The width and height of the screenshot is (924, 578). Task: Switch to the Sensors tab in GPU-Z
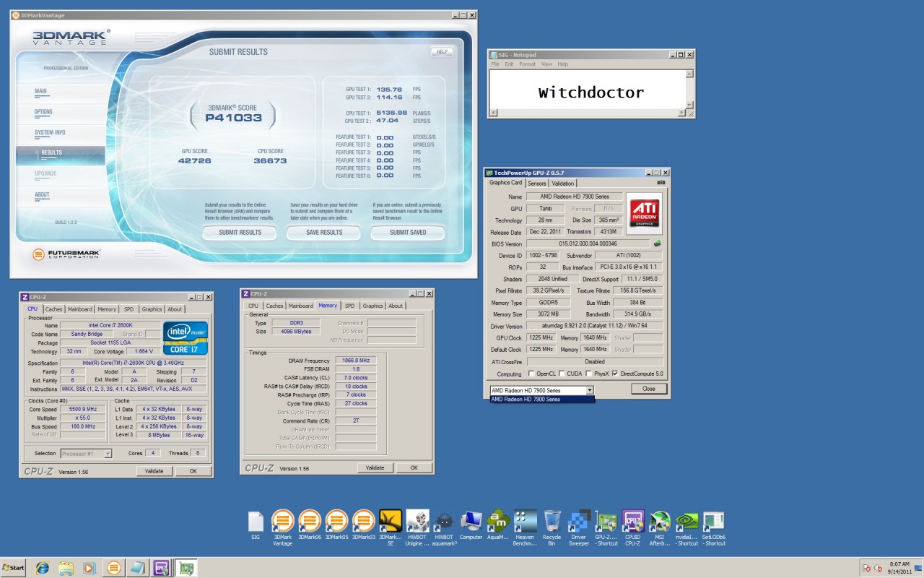click(x=537, y=183)
